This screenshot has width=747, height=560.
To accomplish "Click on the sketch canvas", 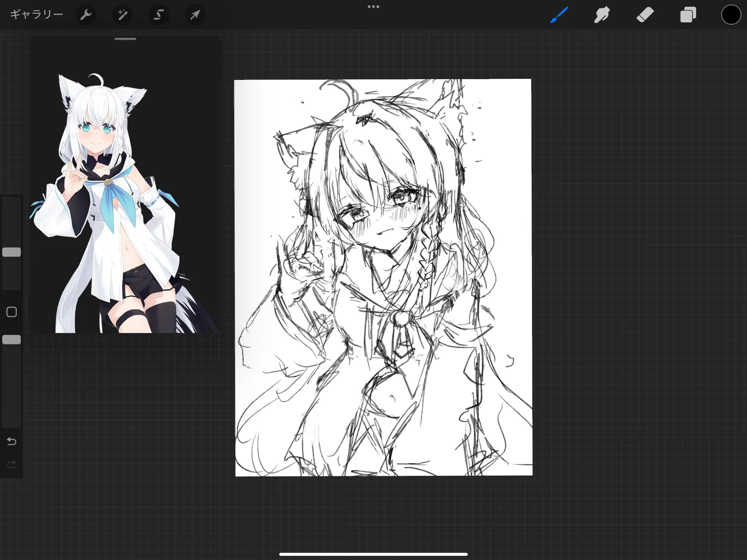I will [383, 278].
